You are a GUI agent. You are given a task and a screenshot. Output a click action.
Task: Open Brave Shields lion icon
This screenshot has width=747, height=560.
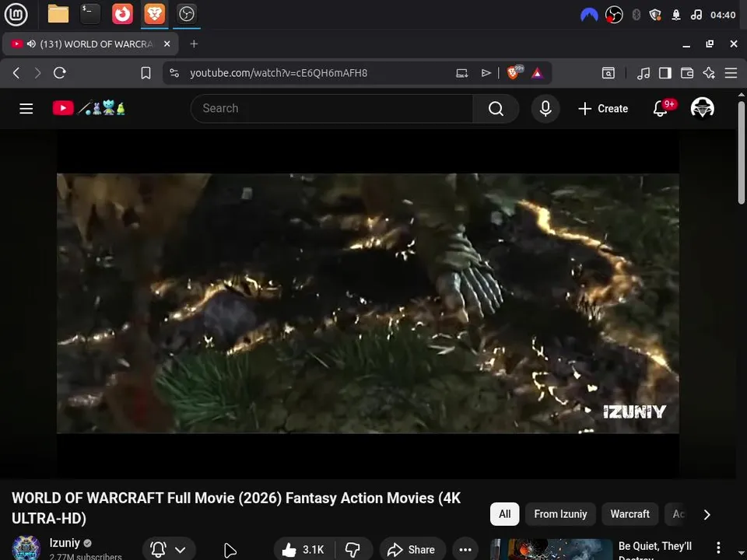[514, 72]
